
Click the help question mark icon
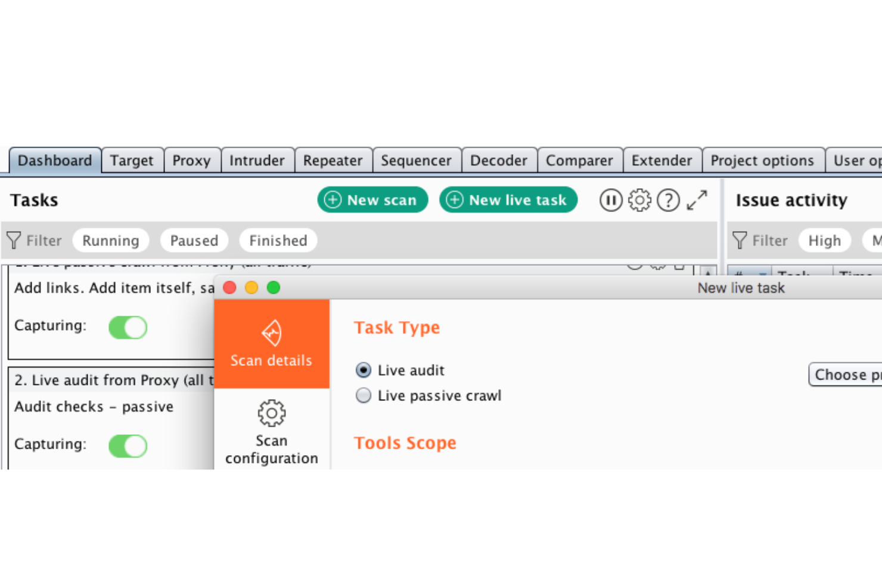coord(668,200)
